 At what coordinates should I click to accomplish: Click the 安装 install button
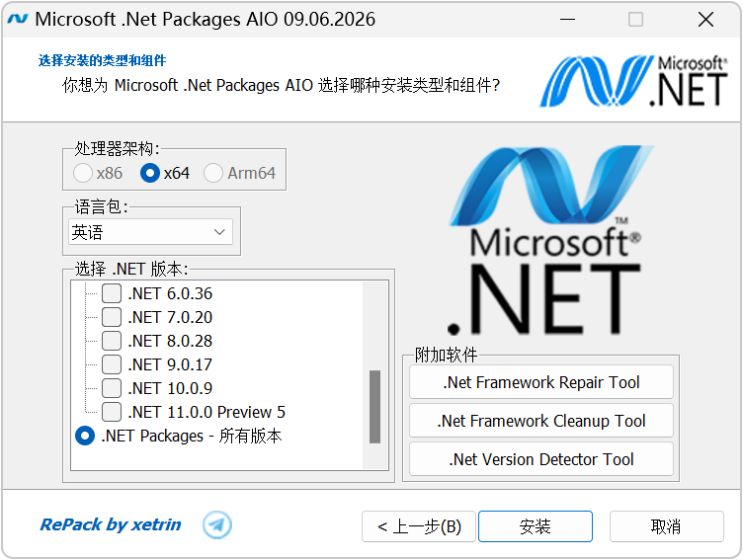point(536,526)
